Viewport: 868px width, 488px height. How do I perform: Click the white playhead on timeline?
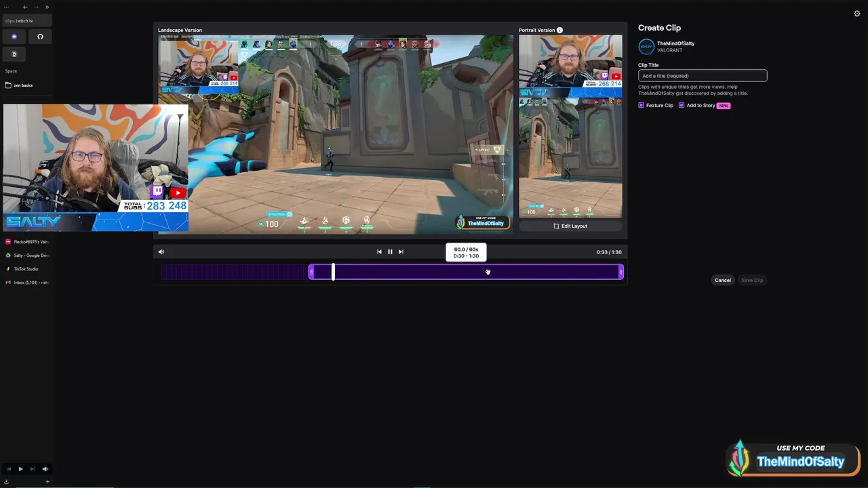click(x=333, y=272)
